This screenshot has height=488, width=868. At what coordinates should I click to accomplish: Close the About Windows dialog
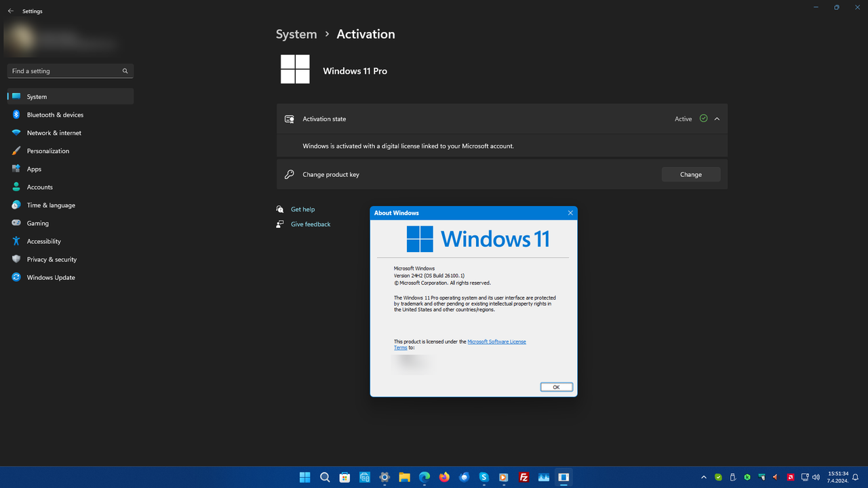pos(570,213)
